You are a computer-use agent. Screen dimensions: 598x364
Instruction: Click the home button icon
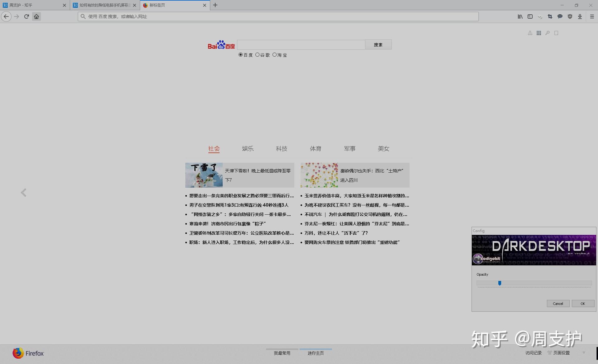tap(36, 16)
